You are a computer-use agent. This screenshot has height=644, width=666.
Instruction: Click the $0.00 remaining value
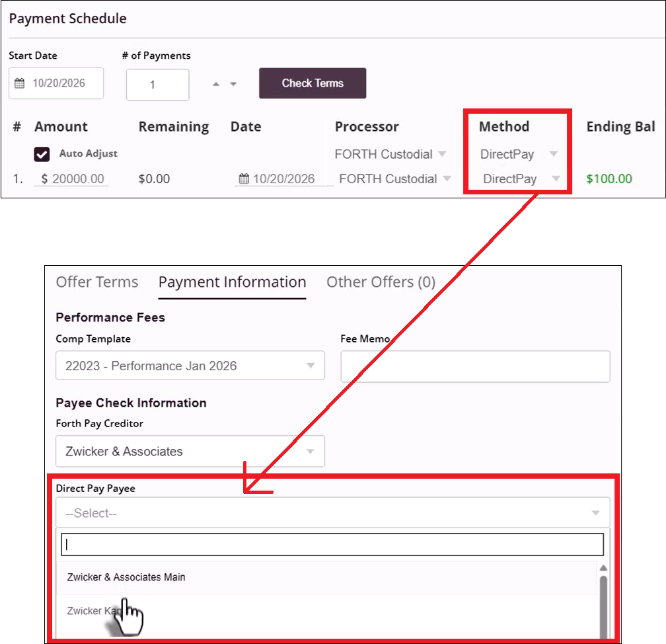pos(154,179)
